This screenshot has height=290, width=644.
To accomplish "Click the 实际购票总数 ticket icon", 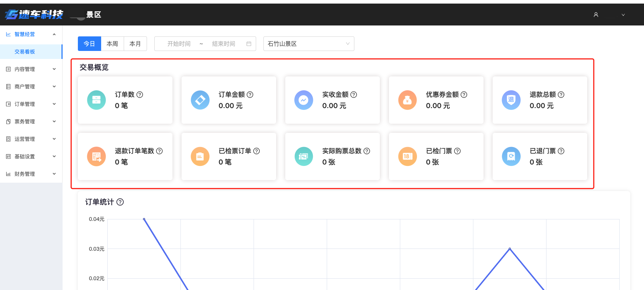I will [x=304, y=156].
